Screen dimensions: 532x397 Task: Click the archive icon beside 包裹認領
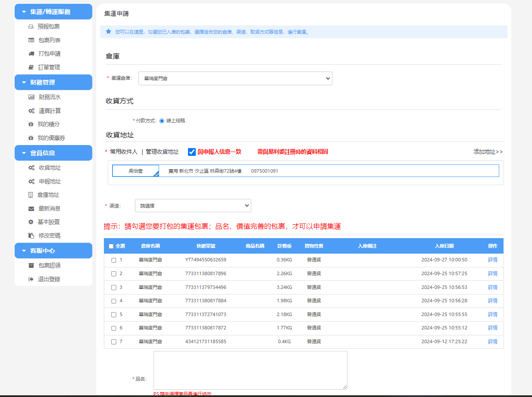(x=31, y=266)
